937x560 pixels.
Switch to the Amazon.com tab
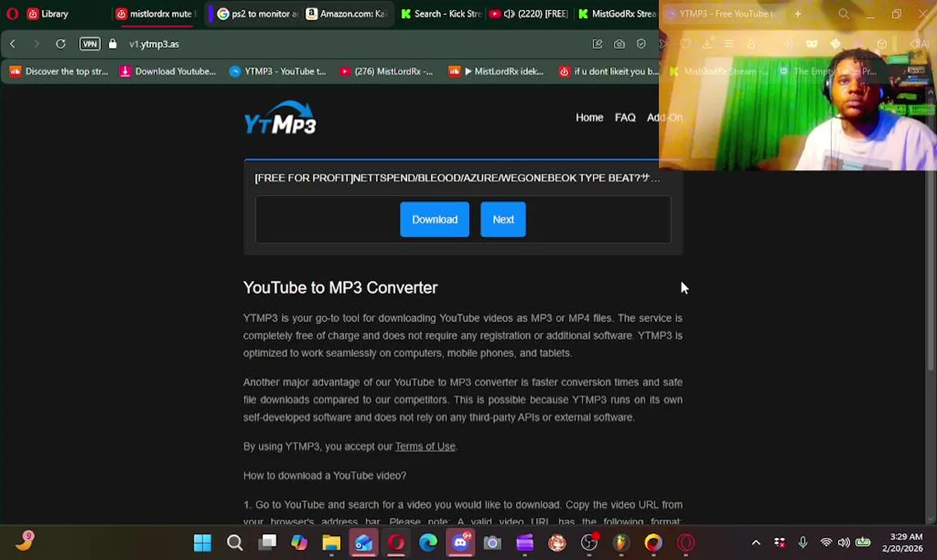pyautogui.click(x=346, y=14)
